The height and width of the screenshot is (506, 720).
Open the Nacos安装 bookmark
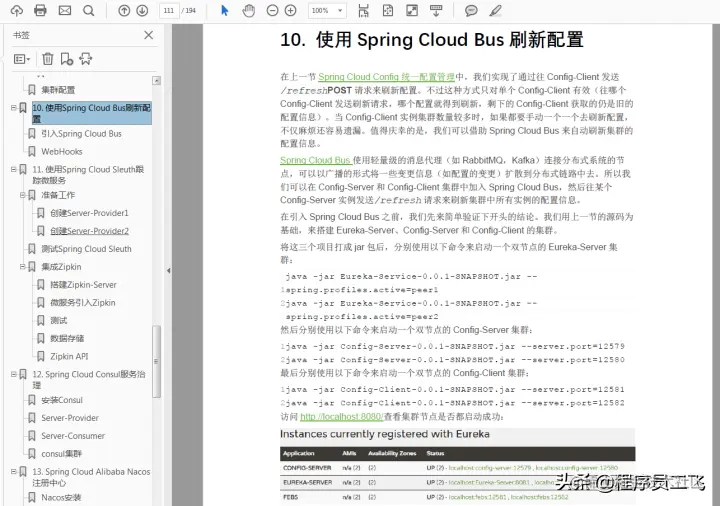(x=61, y=497)
